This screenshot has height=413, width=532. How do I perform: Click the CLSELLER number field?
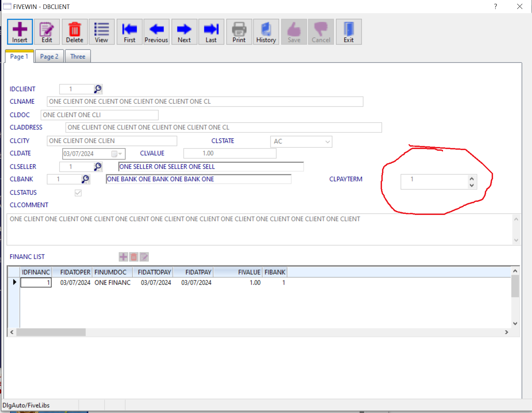pyautogui.click(x=76, y=167)
